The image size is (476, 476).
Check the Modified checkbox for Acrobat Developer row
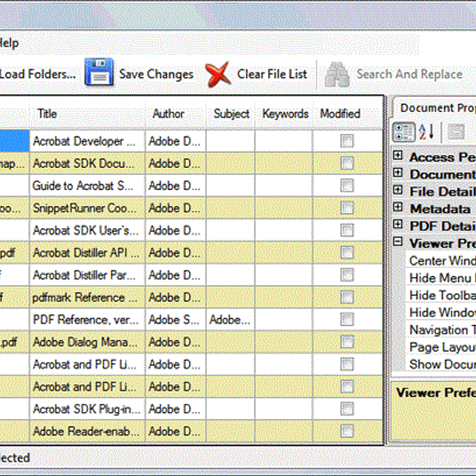(x=347, y=141)
